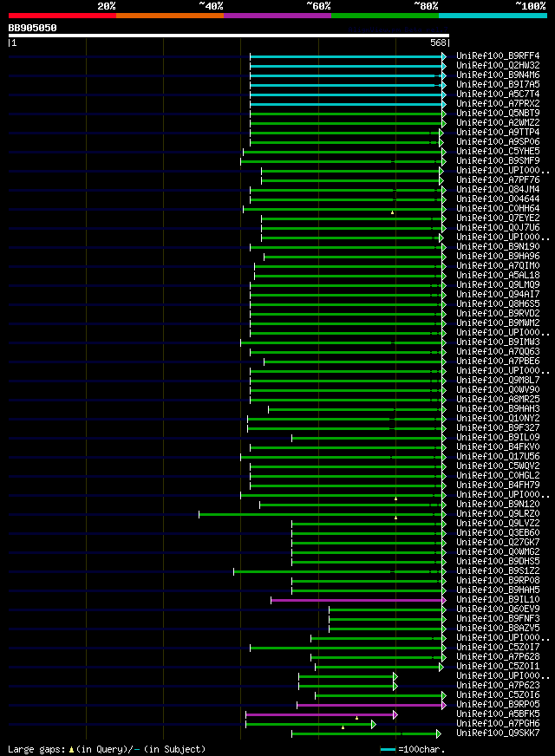Open hit UniRef100_A7PGH6
The height and width of the screenshot is (756, 555).
click(x=498, y=724)
